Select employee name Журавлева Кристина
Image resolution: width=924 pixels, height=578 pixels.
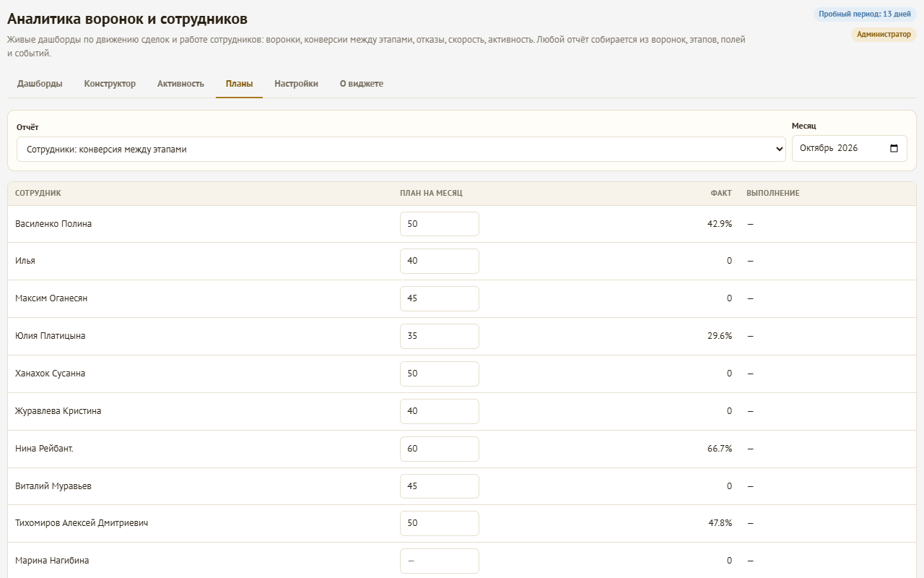tap(58, 411)
